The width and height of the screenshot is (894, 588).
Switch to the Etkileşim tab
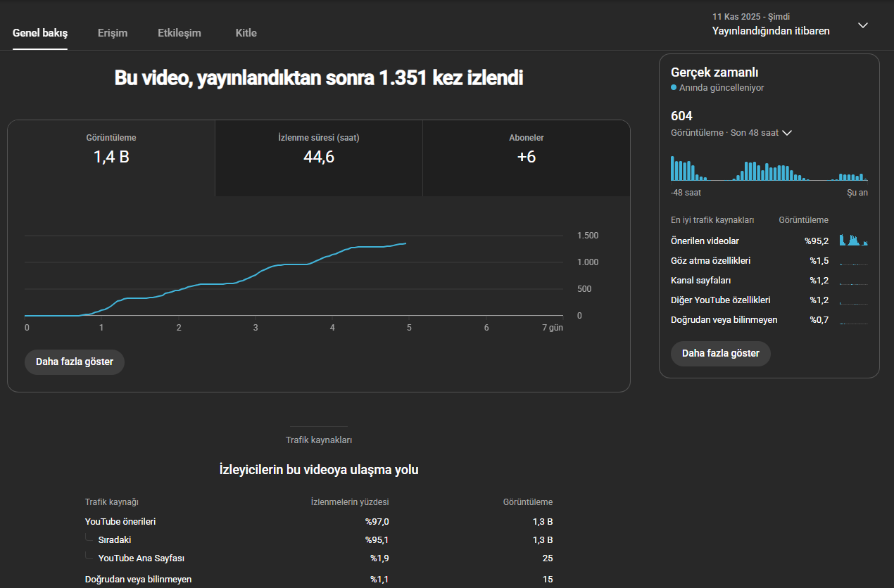click(180, 33)
